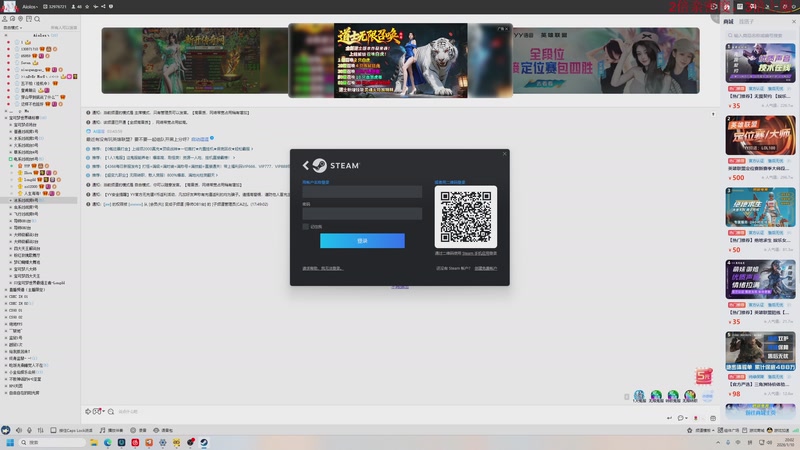800x450 pixels.
Task: Click the emoji icon in the chat input bar
Action: pyautogui.click(x=88, y=411)
